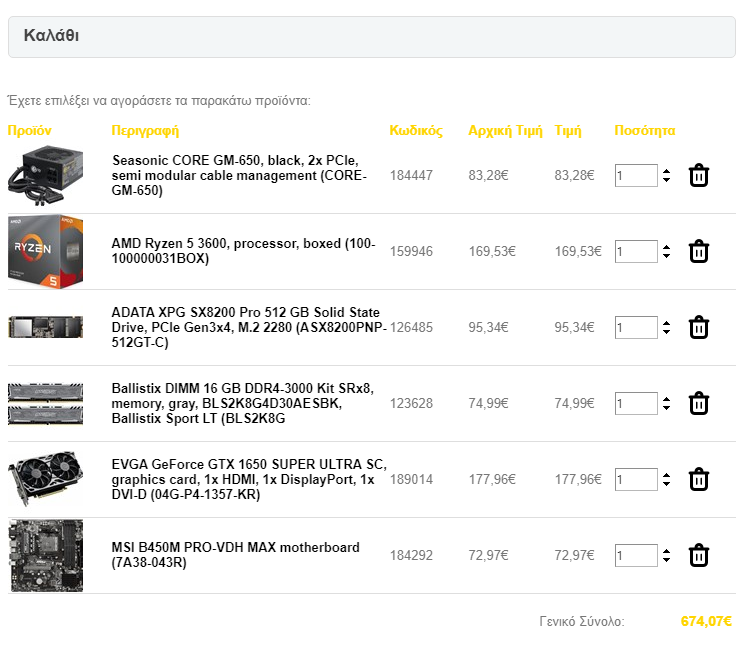Click trash icon for ADATA XPG SX8200
The width and height of the screenshot is (745, 657).
click(698, 327)
